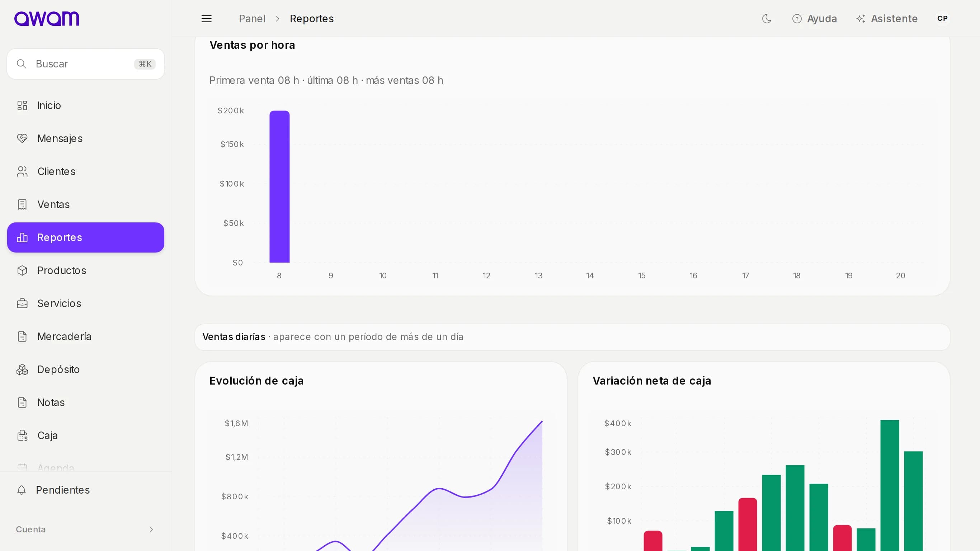Click the purple 8 h sales bar
This screenshot has height=551, width=980.
pos(280,187)
